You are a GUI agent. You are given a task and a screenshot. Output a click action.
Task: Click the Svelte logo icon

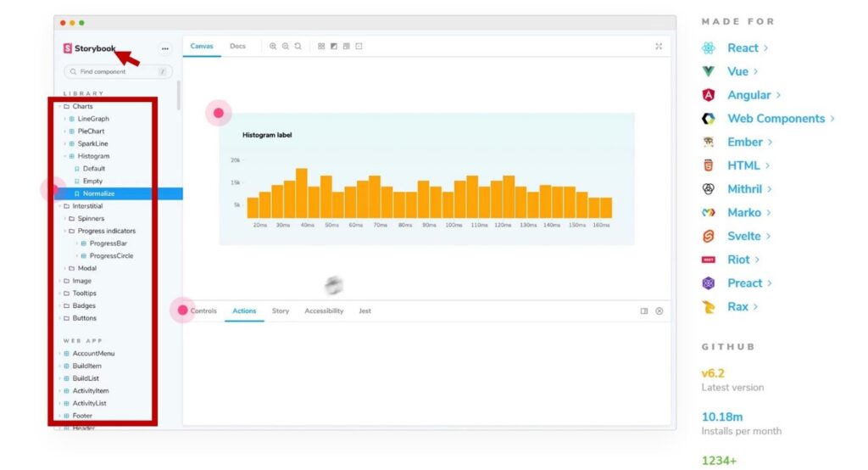[708, 236]
